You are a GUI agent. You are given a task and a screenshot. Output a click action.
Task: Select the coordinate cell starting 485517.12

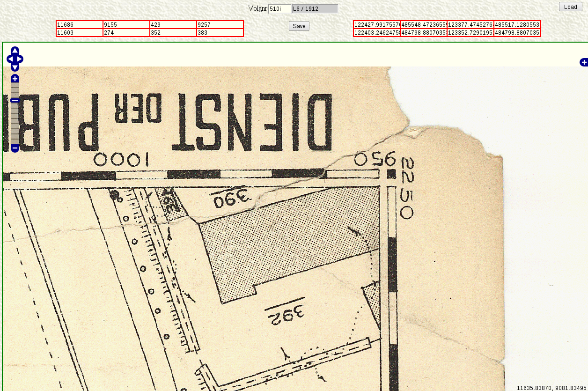tap(517, 25)
